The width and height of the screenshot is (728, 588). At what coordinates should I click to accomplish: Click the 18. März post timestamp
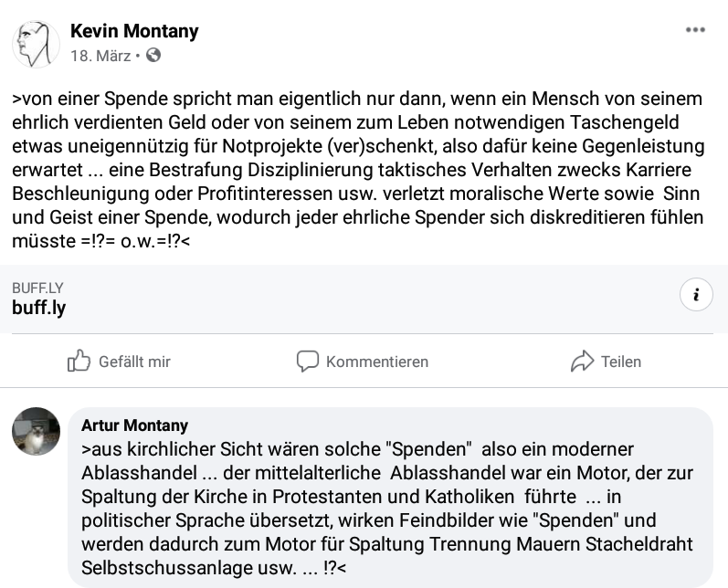[100, 56]
